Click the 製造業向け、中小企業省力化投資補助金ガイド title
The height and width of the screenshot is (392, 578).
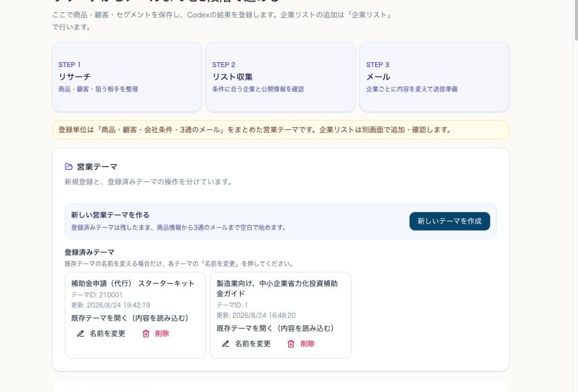(277, 288)
